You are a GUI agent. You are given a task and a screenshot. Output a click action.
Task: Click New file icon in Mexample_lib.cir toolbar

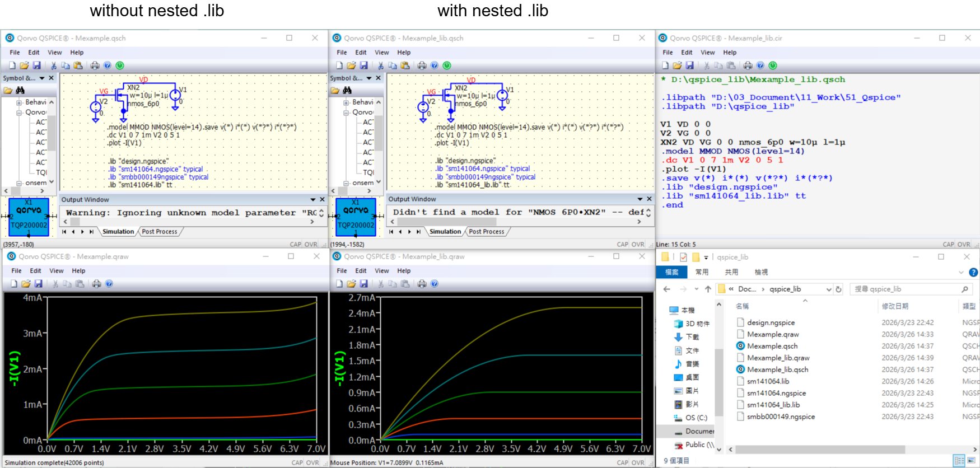[665, 65]
